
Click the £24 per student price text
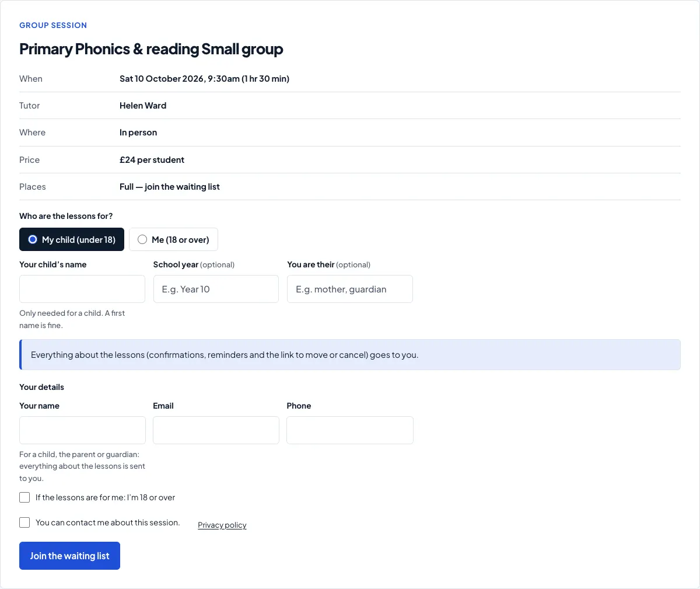[152, 160]
